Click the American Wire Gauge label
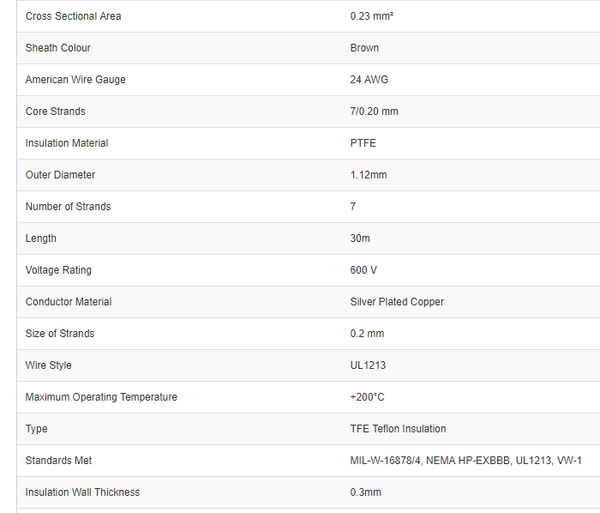 point(75,80)
